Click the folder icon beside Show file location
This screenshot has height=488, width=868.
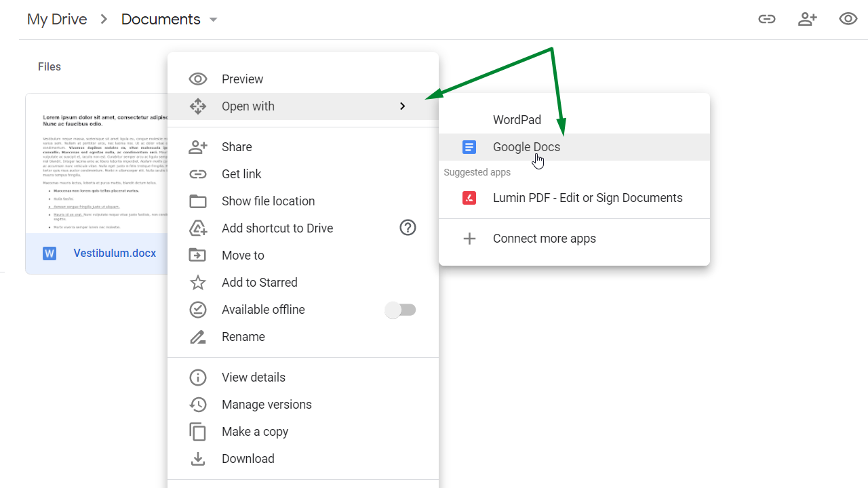(x=197, y=201)
